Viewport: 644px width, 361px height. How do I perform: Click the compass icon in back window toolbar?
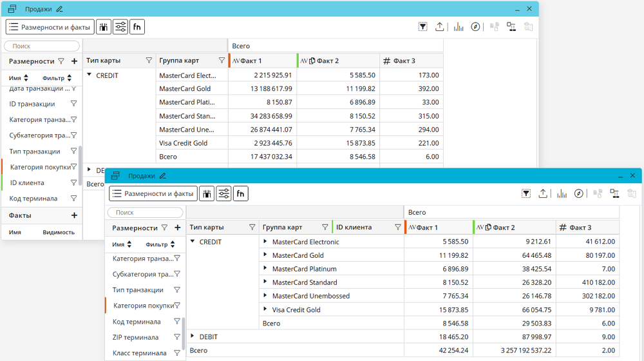pyautogui.click(x=475, y=27)
